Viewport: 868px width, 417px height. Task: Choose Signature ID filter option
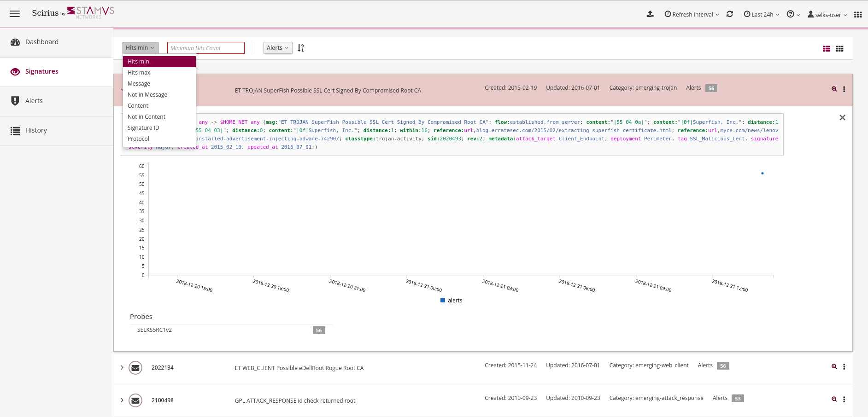(x=159, y=128)
